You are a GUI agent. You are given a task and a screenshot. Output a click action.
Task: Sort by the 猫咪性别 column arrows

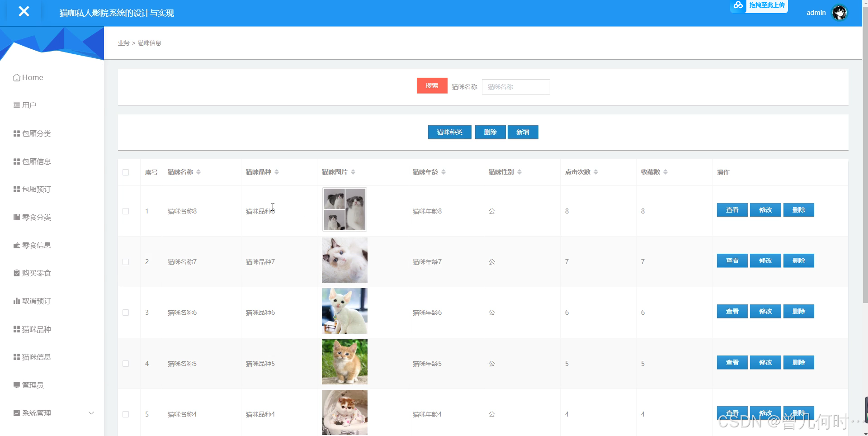pos(519,172)
